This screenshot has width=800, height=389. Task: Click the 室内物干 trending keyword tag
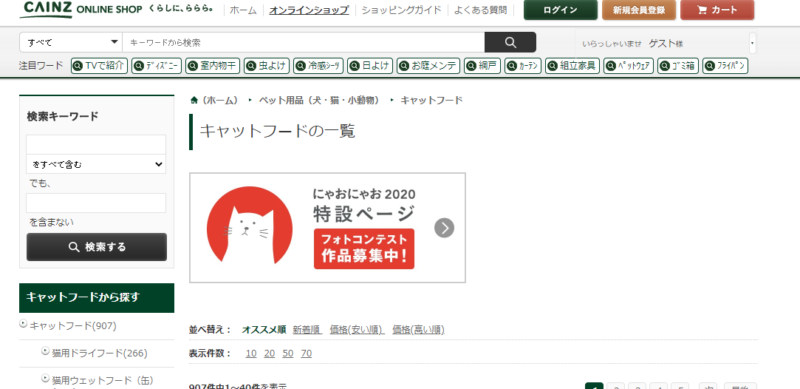[213, 66]
